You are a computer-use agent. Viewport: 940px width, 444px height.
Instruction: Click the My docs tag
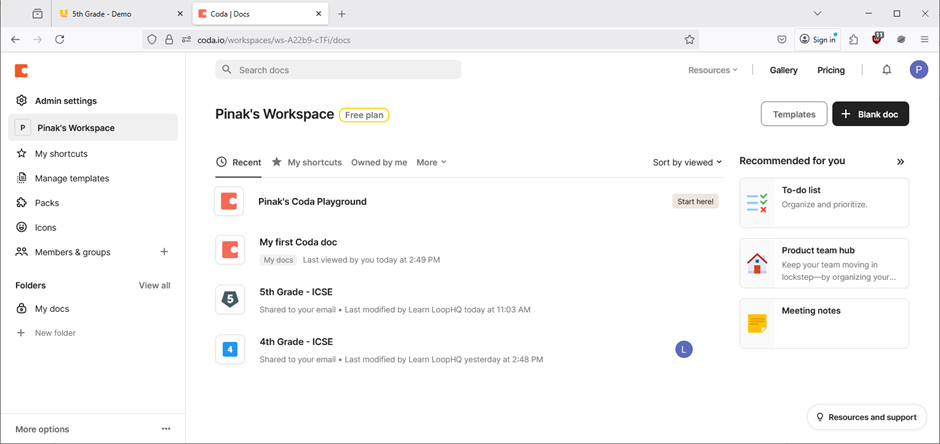pos(279,260)
